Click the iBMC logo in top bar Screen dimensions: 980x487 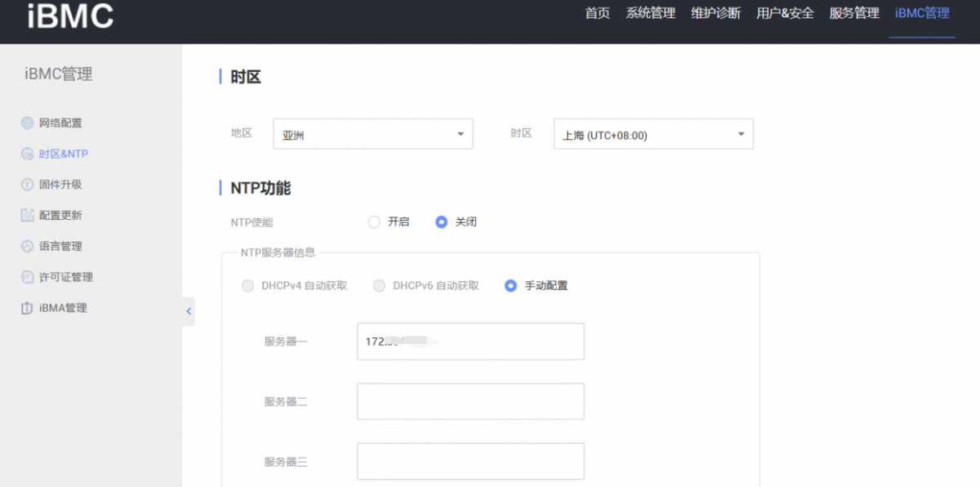pos(69,16)
